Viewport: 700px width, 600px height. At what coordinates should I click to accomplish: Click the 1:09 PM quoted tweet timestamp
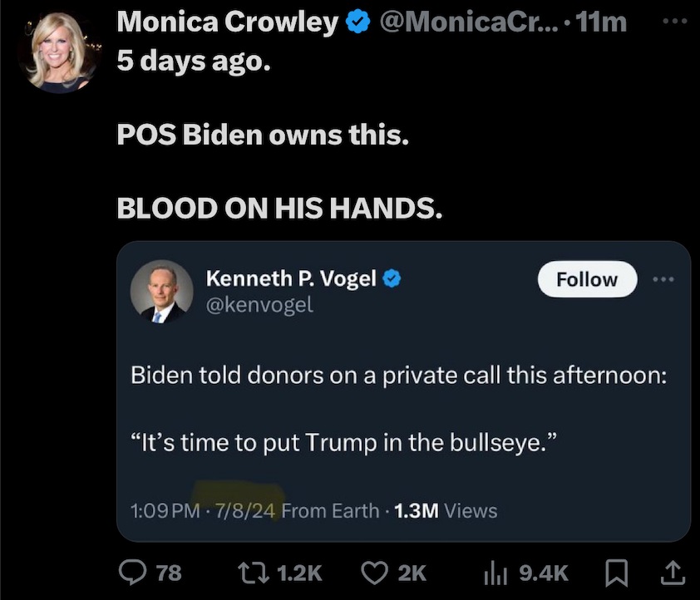click(166, 510)
